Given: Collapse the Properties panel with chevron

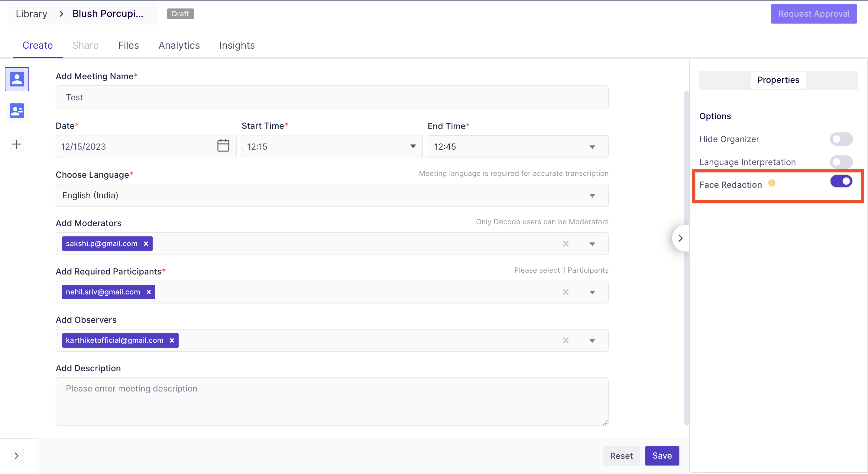Looking at the screenshot, I should [680, 238].
